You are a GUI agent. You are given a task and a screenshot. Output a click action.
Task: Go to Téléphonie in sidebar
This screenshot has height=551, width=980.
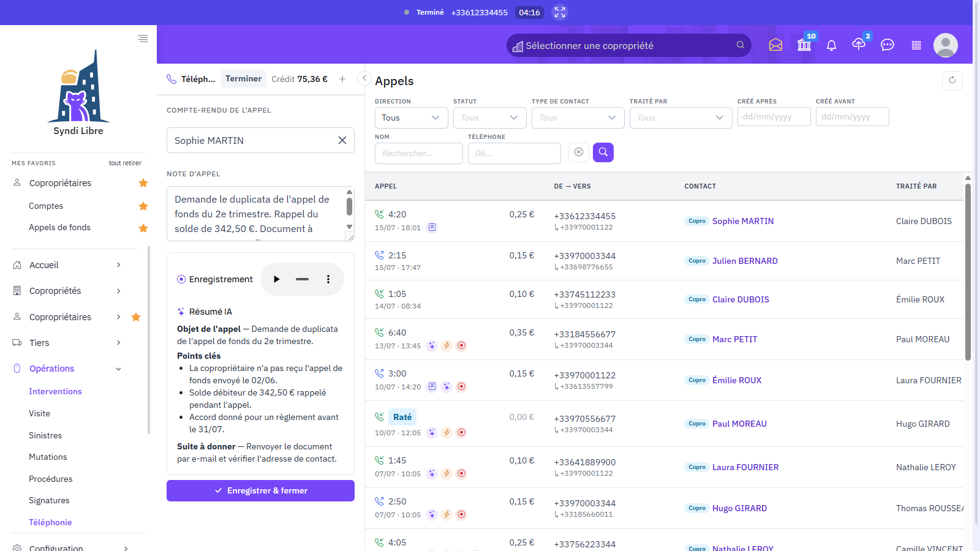point(50,523)
